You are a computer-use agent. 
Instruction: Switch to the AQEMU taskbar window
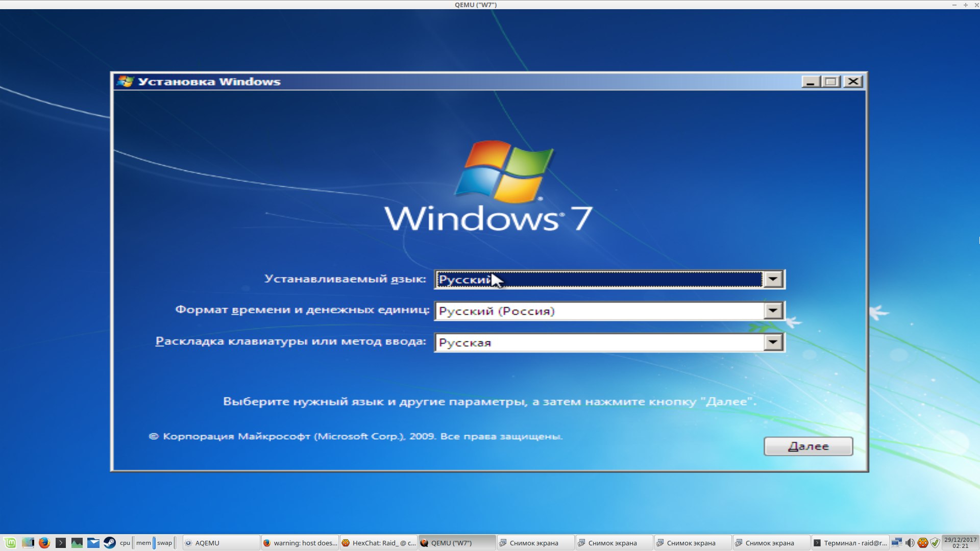(x=221, y=543)
